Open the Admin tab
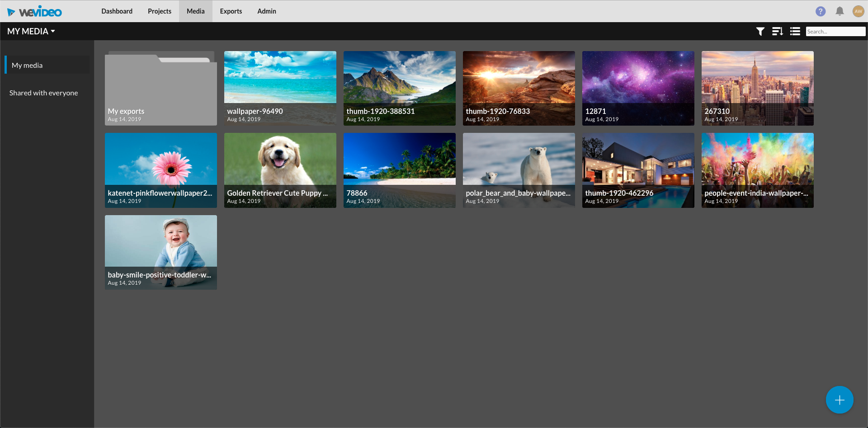868x428 pixels. point(266,11)
